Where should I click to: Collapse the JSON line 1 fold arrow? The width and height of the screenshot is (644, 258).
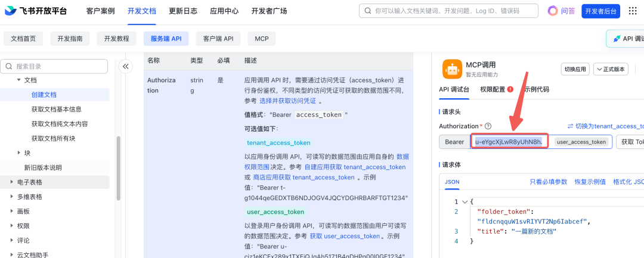pyautogui.click(x=465, y=202)
